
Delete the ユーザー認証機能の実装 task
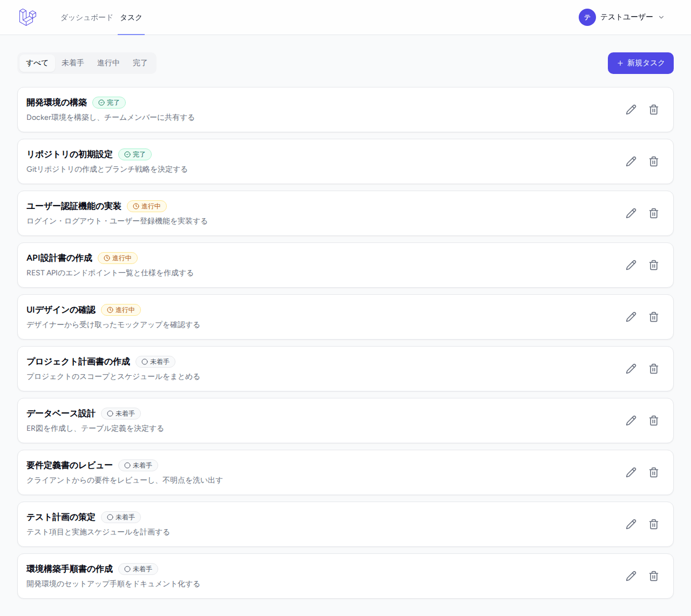(x=654, y=213)
